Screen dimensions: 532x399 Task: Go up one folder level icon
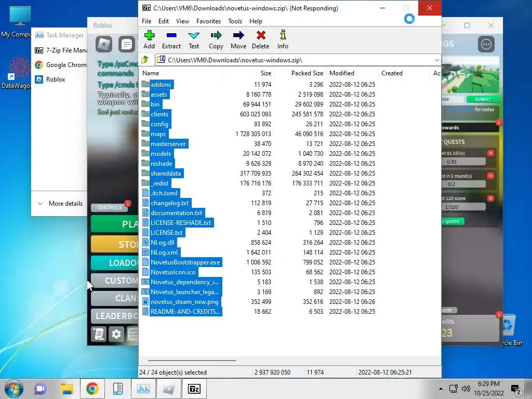click(x=145, y=60)
